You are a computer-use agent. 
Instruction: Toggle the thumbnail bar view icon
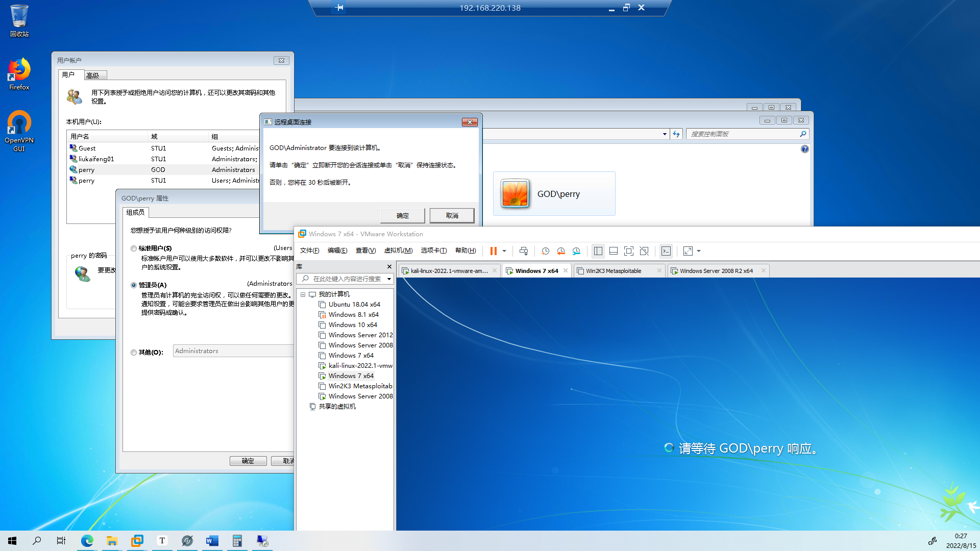point(614,251)
